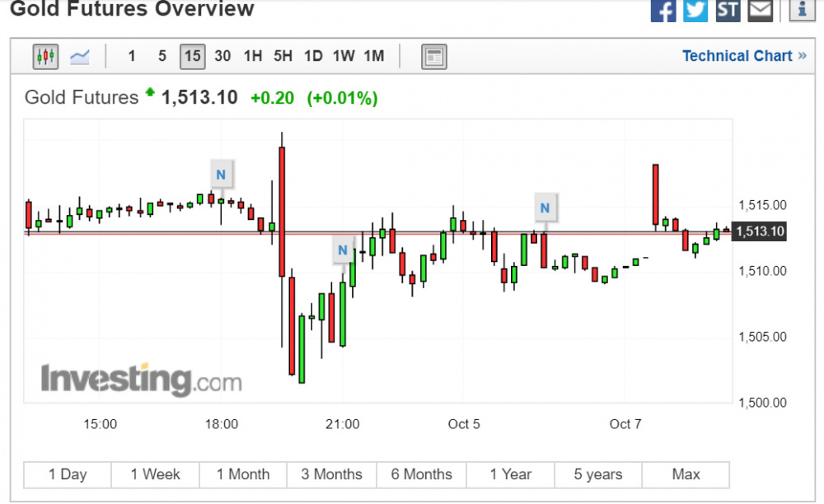The width and height of the screenshot is (824, 504).
Task: Click the 1,510.00 axis label
Action: pos(762,271)
